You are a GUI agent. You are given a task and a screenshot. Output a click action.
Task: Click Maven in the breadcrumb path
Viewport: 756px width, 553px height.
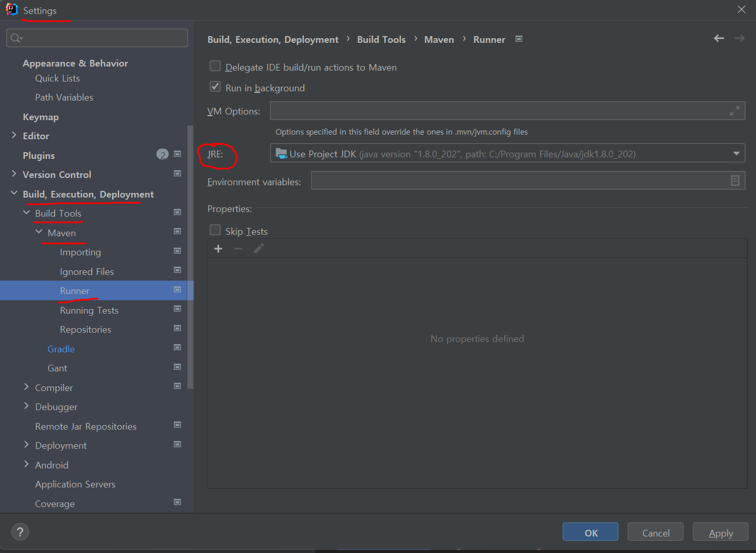click(x=439, y=40)
